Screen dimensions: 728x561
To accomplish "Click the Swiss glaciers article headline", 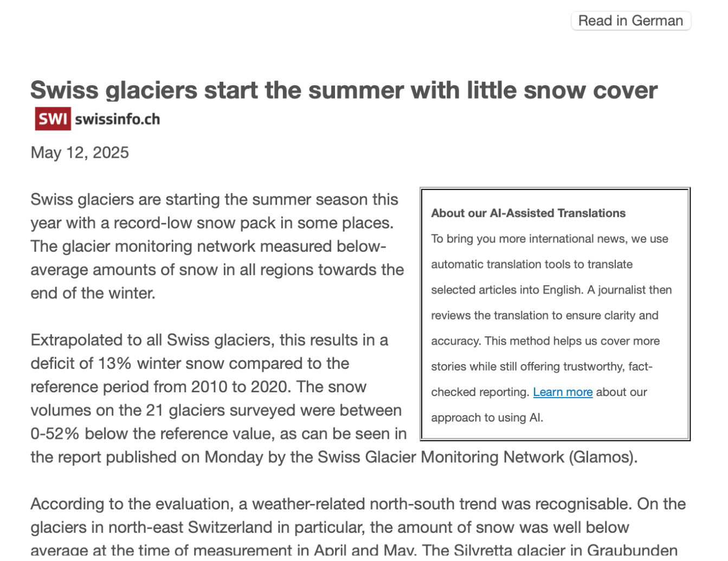I will (344, 90).
